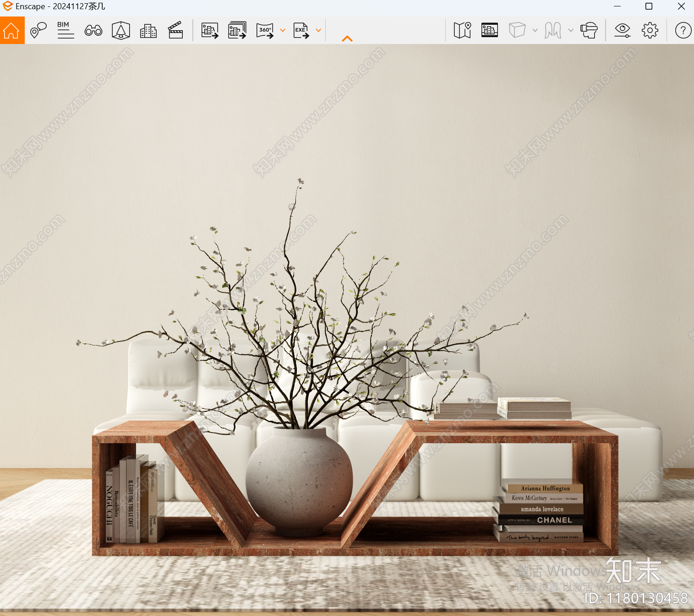Click the Screenshot export icon
Screen dimensions: 694x616
210,30
